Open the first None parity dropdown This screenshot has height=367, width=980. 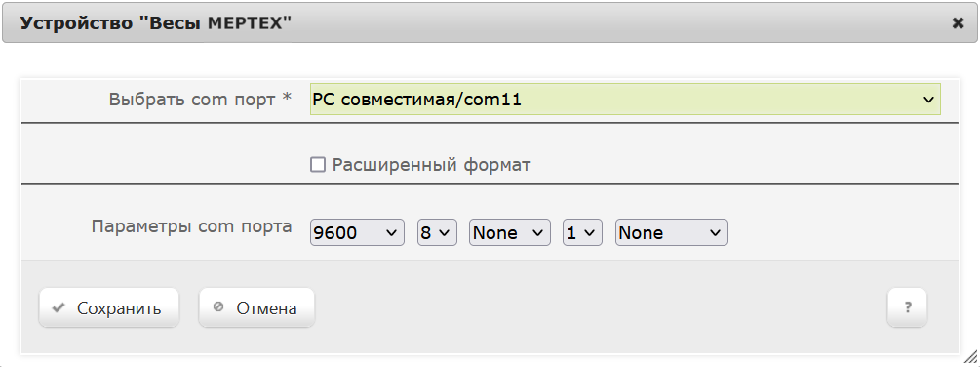coord(509,232)
